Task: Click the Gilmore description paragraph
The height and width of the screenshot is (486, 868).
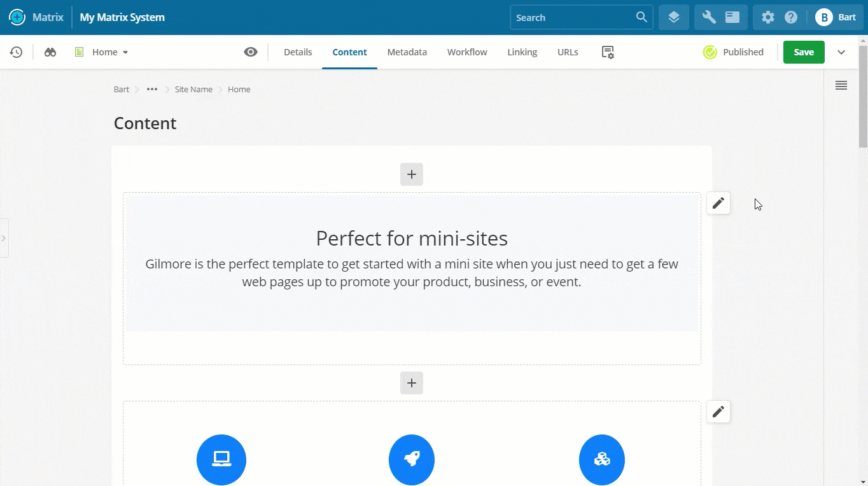Action: pyautogui.click(x=412, y=272)
